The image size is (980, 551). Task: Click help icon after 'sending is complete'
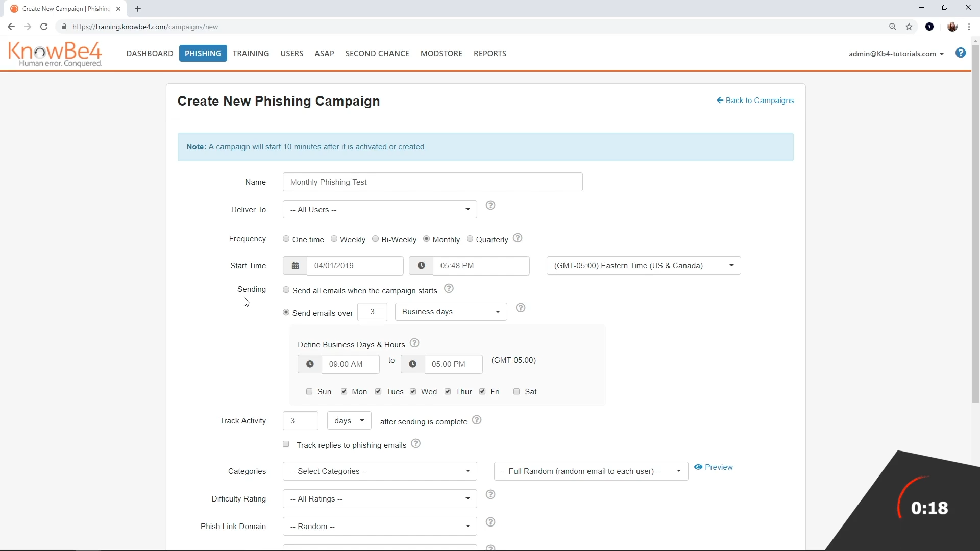pos(477,420)
